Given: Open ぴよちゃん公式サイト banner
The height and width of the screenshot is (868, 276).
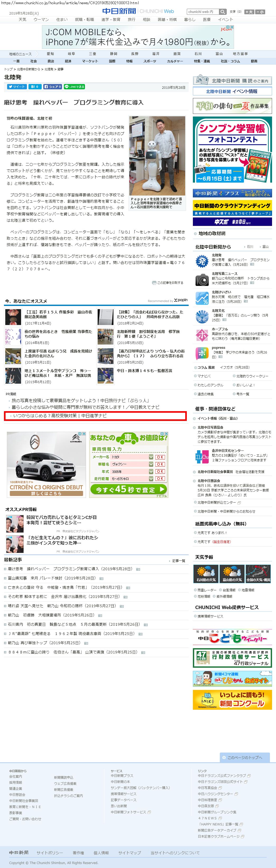Looking at the screenshot, I should click(232, 679).
